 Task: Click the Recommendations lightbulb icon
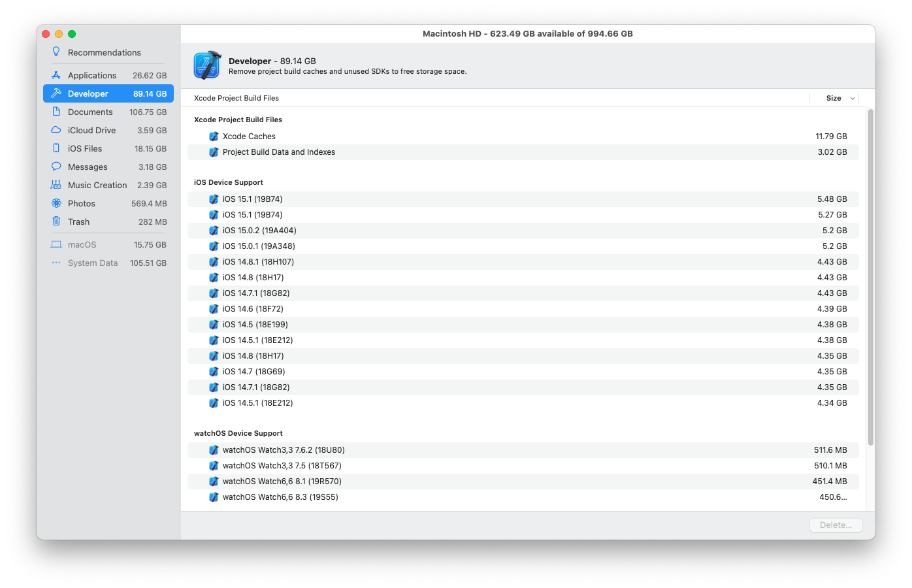pyautogui.click(x=56, y=52)
